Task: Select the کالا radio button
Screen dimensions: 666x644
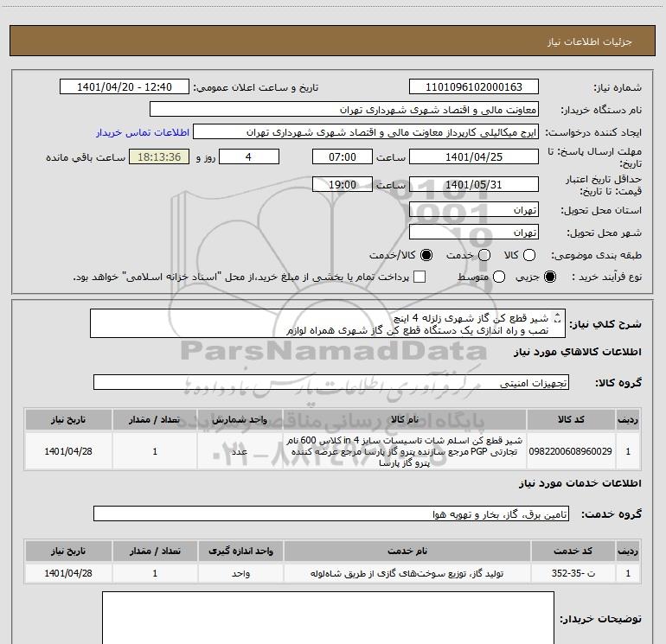Action: point(529,255)
